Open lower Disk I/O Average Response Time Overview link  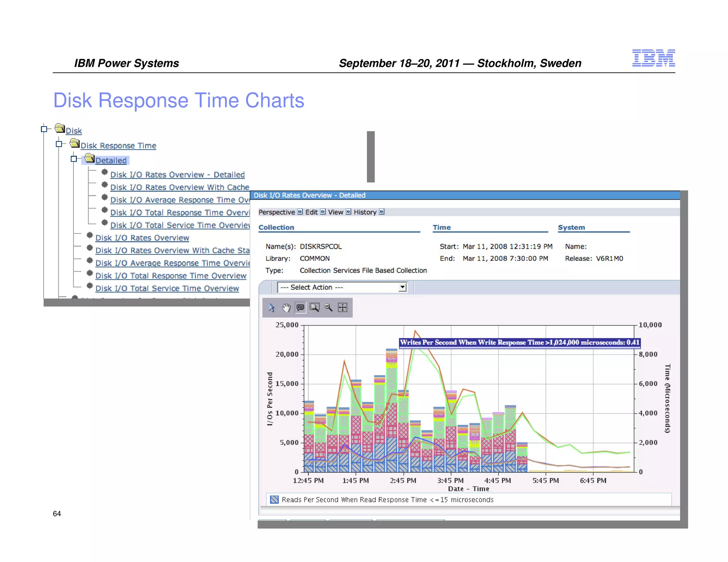(x=172, y=263)
